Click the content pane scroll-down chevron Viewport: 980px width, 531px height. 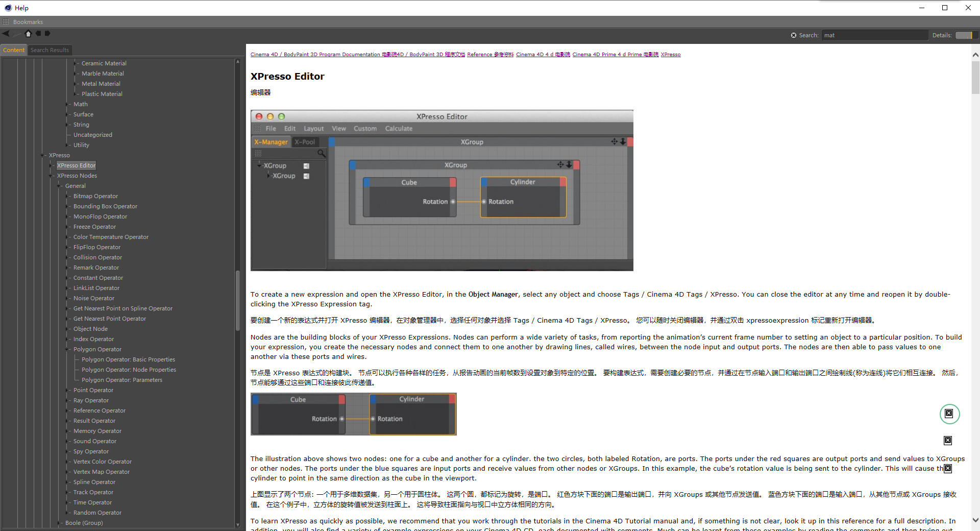click(x=975, y=520)
